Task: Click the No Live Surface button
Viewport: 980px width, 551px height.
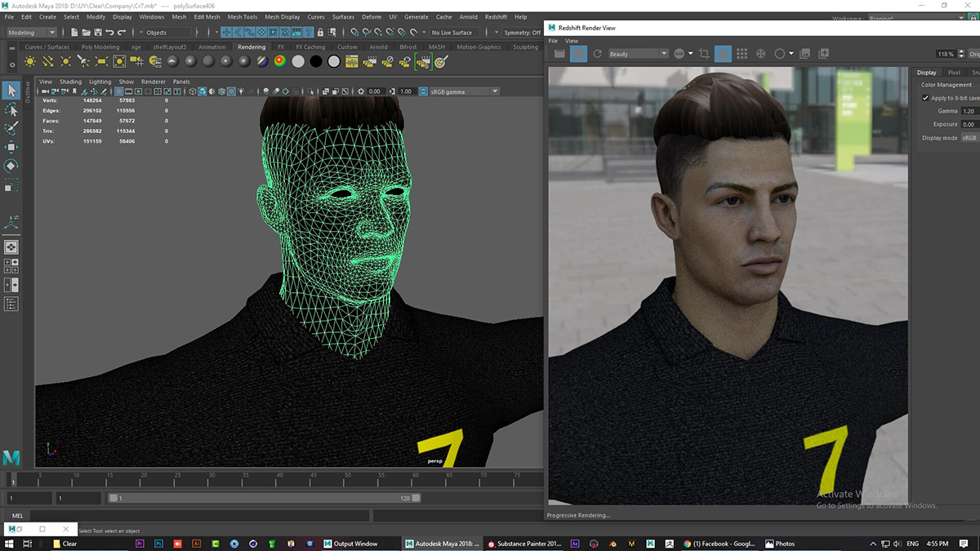Action: point(452,33)
